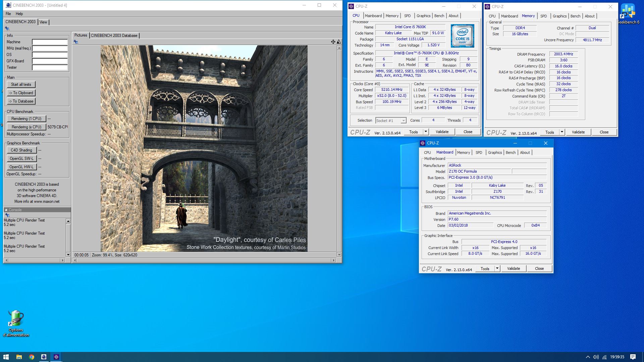Click the GFX-Board input field

pos(50,61)
